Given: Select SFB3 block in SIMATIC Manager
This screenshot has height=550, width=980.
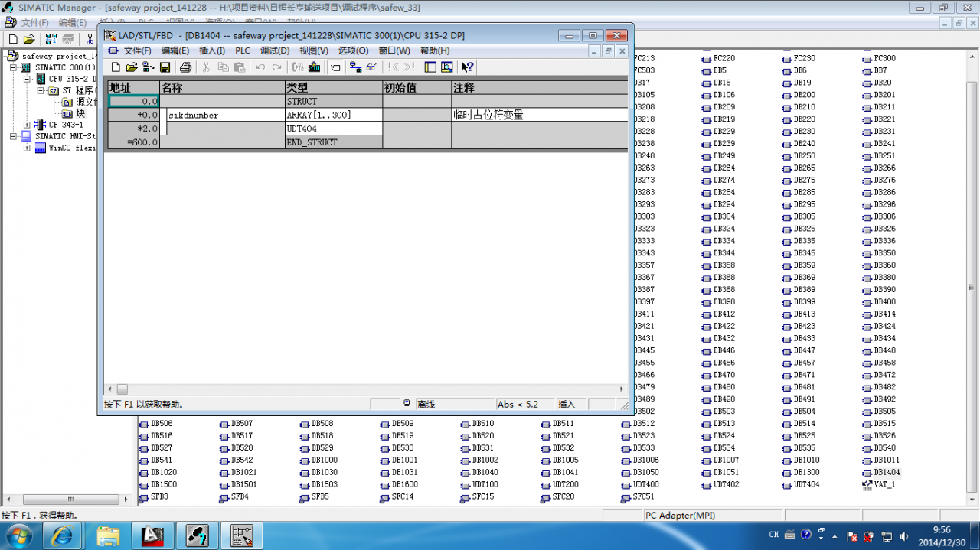Looking at the screenshot, I should pyautogui.click(x=154, y=497).
